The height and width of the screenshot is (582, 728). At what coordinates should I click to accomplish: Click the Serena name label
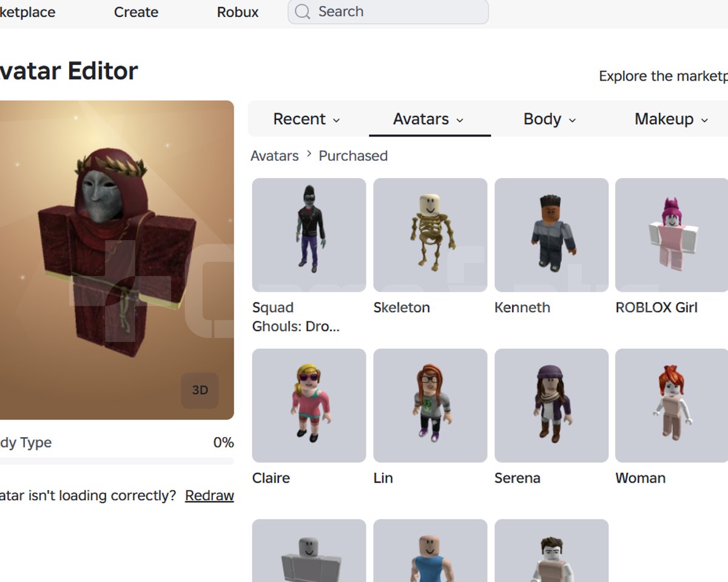[x=517, y=478]
